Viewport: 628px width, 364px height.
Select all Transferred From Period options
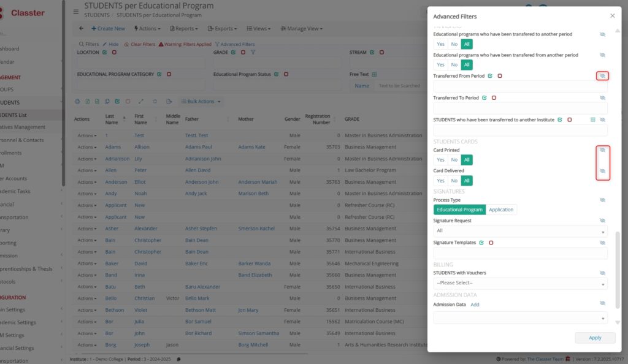(490, 76)
